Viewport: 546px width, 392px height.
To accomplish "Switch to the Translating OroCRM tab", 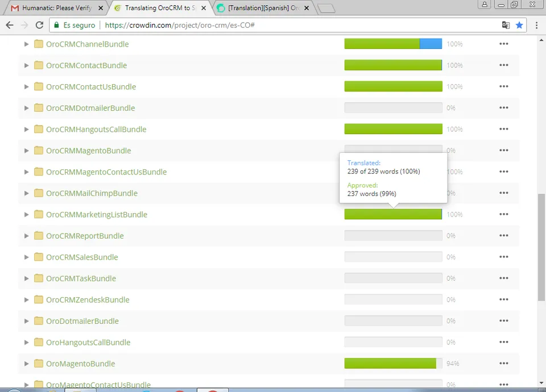I will (x=160, y=7).
